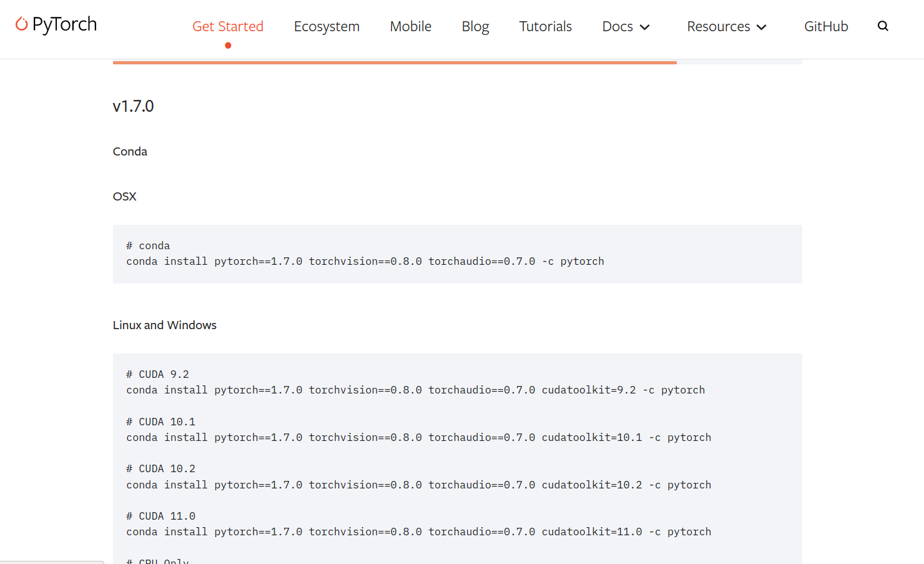Expand the Resources dropdown menu

pos(727,26)
